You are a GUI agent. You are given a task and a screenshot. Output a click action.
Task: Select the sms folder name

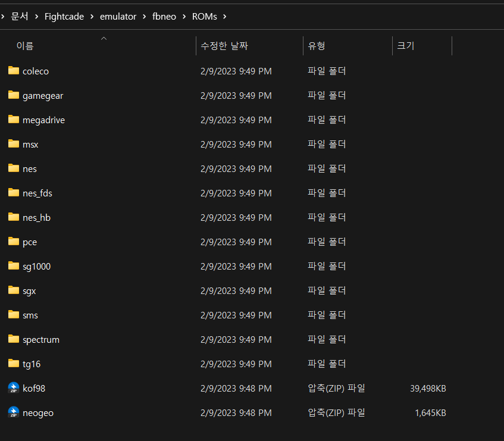click(30, 315)
